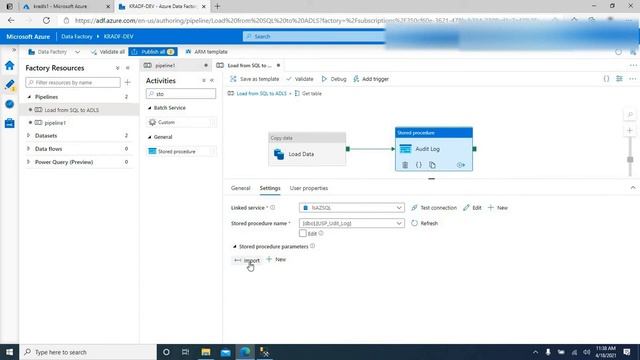
Task: Click the canvas zoom slider handle
Action: click(630, 160)
